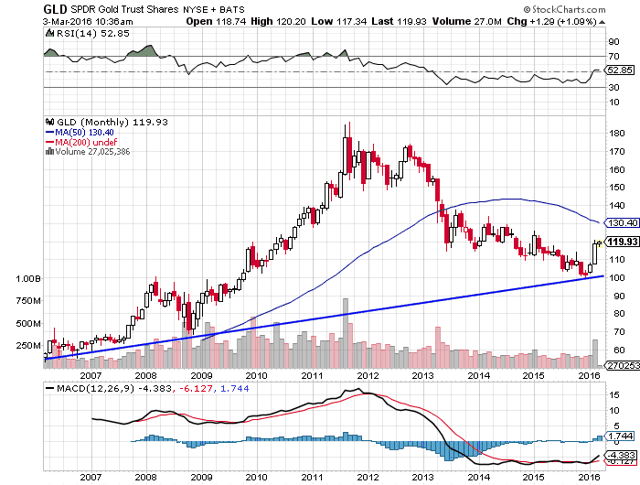Click the black line swatch beside MACD(12,26,9)
This screenshot has width=640, height=485.
[x=50, y=388]
